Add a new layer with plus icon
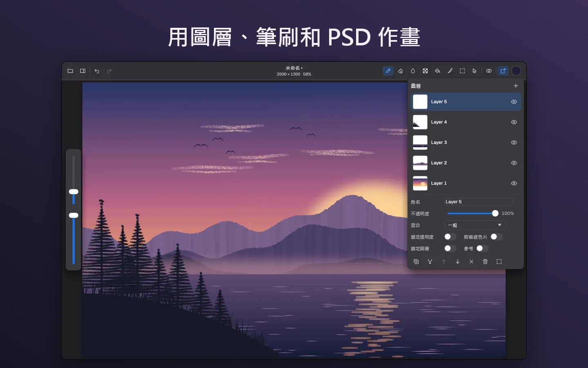 pos(516,86)
